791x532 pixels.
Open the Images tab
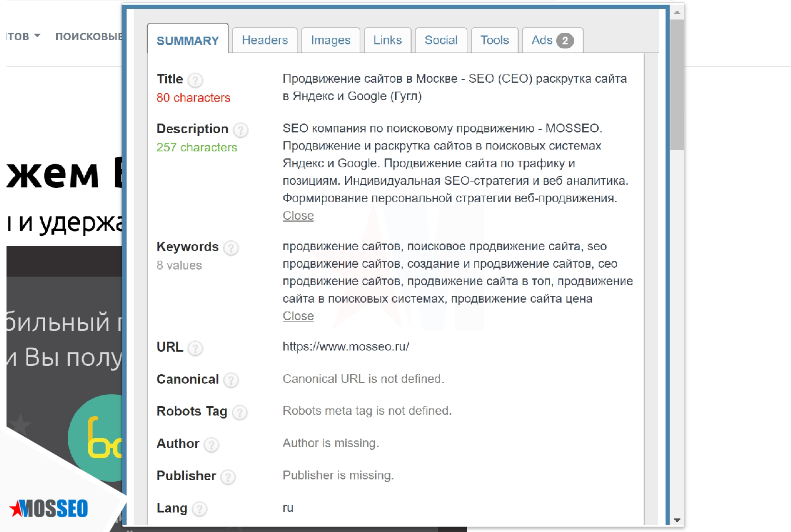coord(330,40)
